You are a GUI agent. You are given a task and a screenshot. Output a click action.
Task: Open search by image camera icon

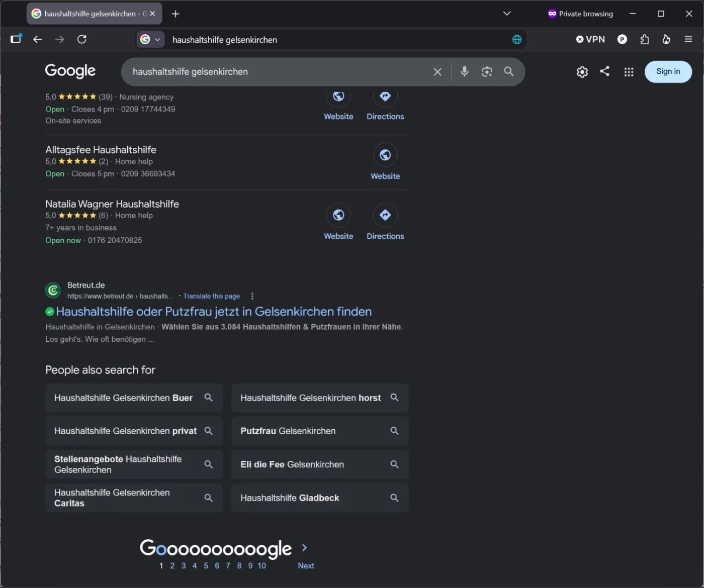487,72
